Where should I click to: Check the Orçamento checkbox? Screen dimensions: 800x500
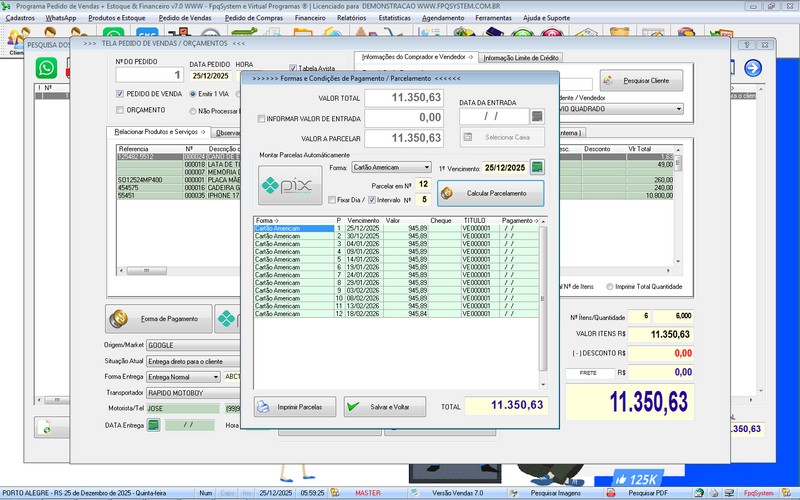[x=120, y=110]
